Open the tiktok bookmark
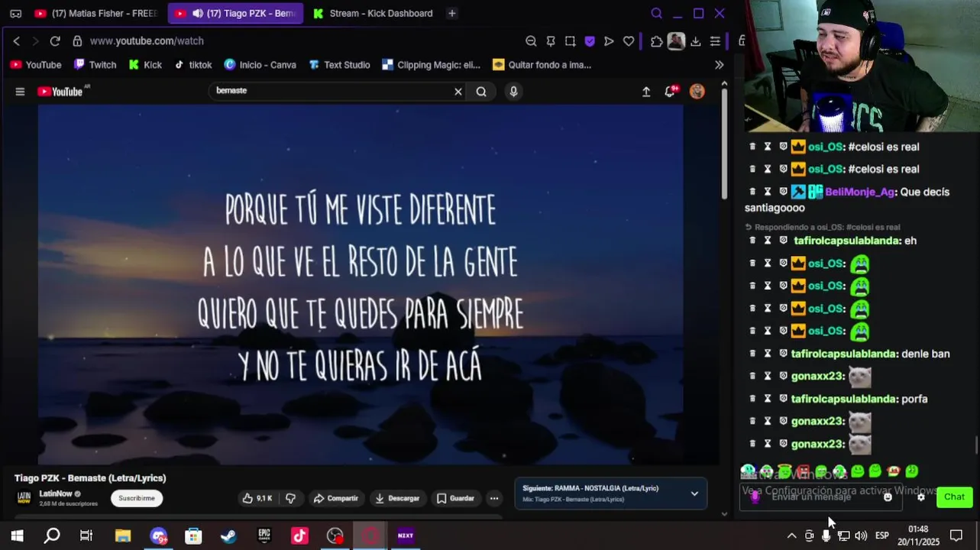Screen dimensions: 980x550 point(193,65)
